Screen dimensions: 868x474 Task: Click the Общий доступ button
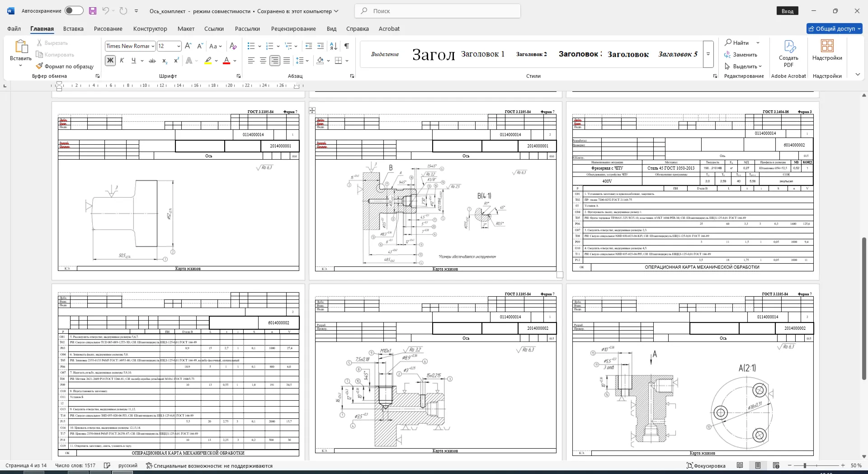click(x=835, y=28)
